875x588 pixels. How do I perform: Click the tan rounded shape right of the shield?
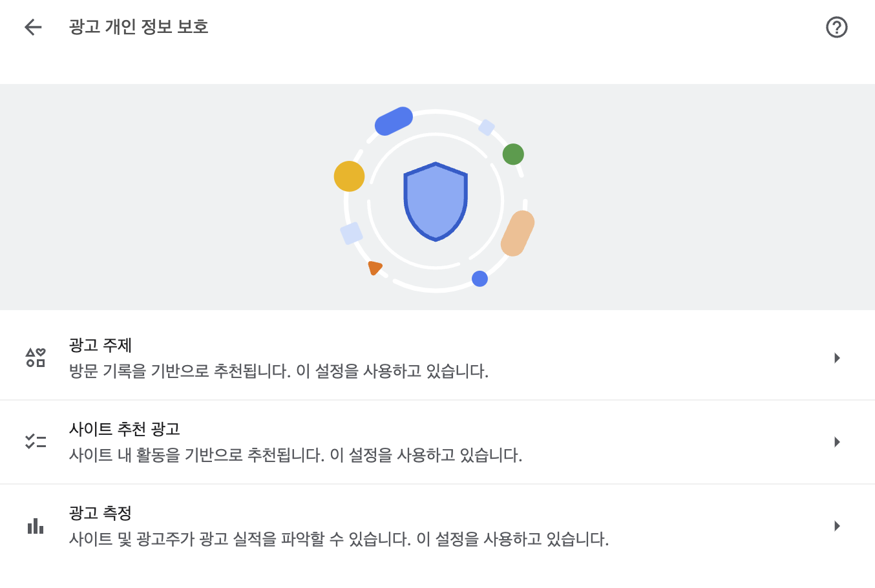click(x=518, y=233)
